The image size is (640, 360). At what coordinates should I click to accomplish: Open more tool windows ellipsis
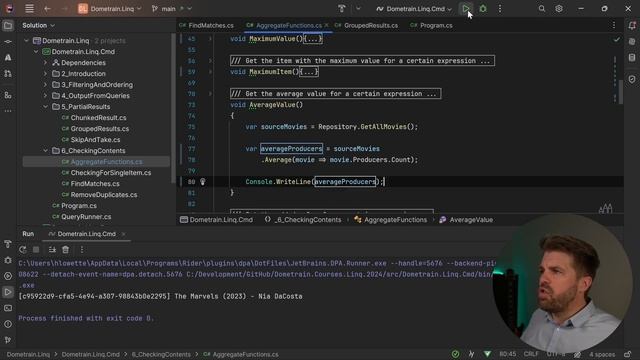(x=8, y=111)
